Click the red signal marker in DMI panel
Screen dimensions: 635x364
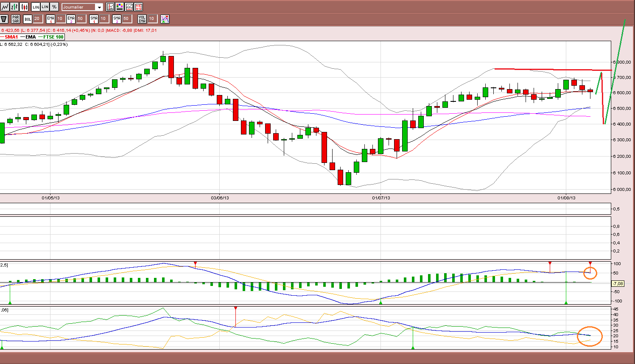click(x=235, y=308)
